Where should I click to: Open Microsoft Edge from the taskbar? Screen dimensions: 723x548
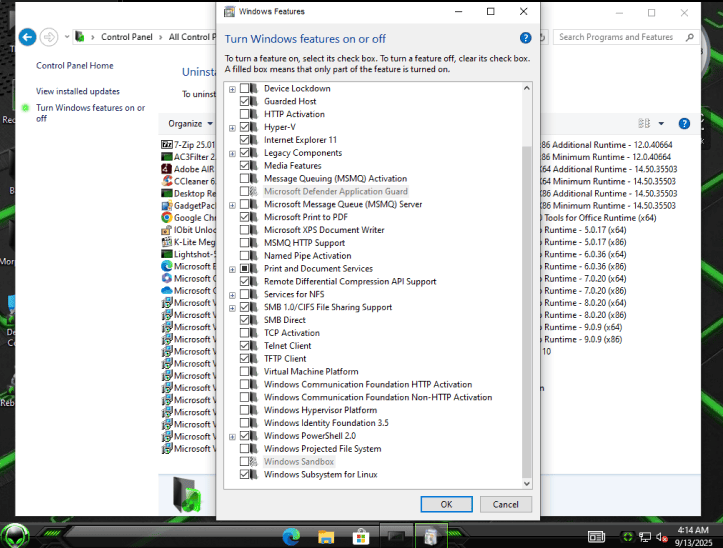click(291, 537)
